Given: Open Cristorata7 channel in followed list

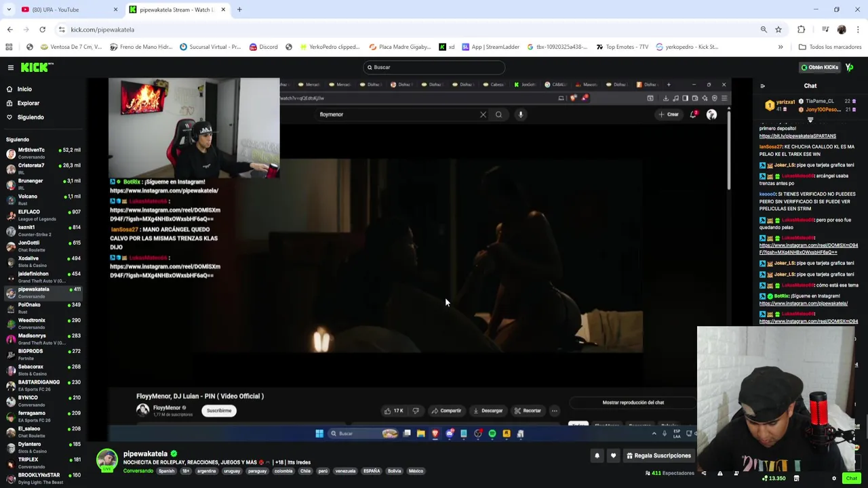Looking at the screenshot, I should click(42, 169).
